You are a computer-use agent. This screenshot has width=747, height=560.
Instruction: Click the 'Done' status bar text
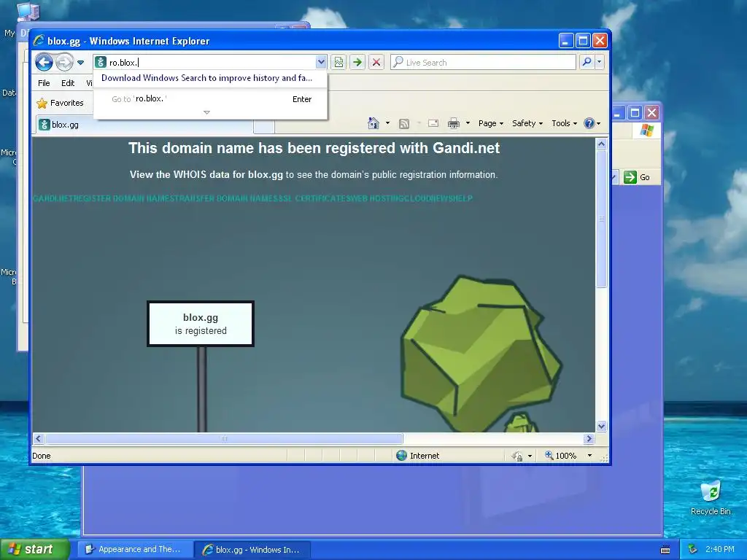42,456
